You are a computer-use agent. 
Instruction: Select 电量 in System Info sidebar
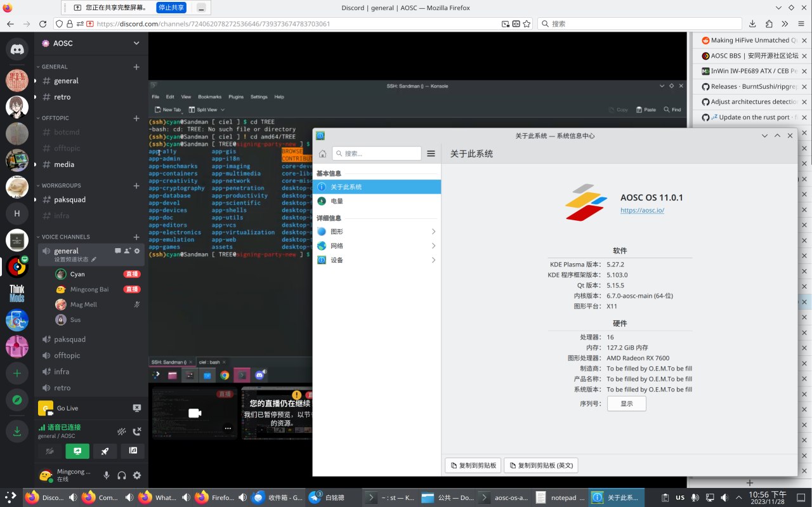tap(377, 201)
